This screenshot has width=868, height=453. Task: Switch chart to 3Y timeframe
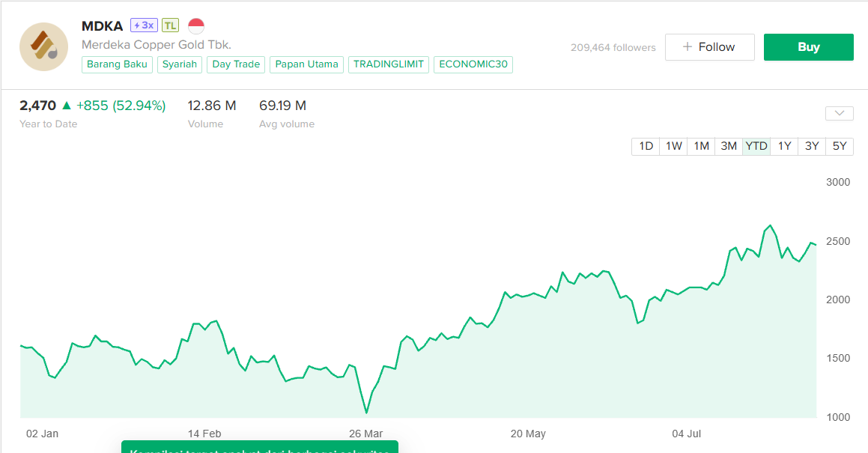coord(812,146)
